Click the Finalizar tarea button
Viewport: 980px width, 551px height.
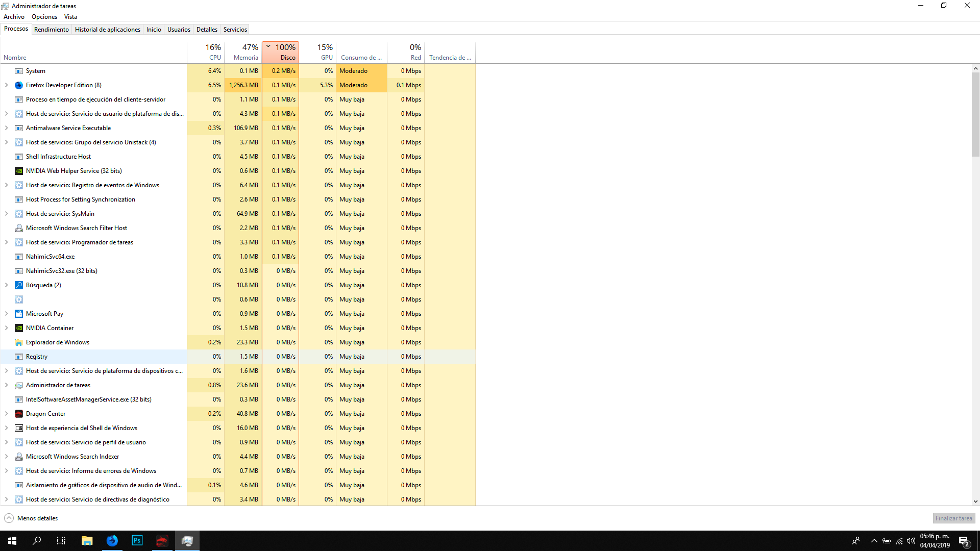[x=953, y=518]
